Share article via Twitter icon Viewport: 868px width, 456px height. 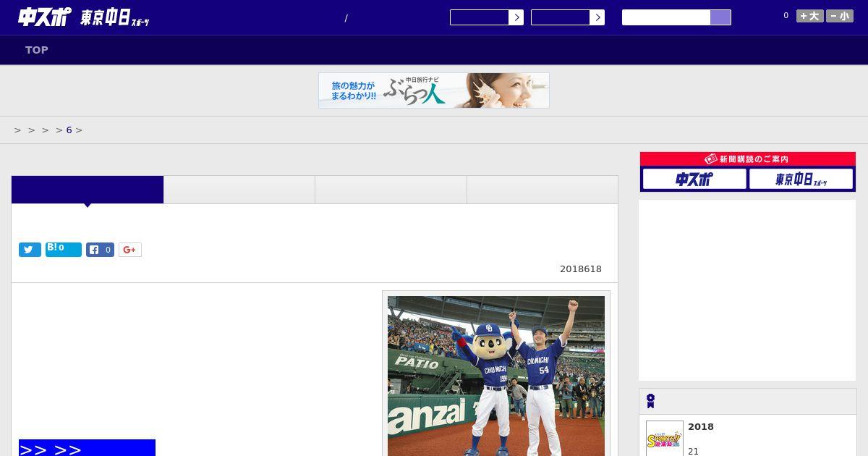[30, 250]
